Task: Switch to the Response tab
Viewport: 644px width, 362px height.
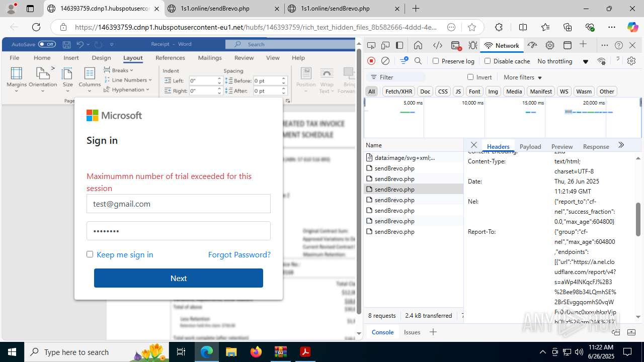Action: pyautogui.click(x=596, y=146)
